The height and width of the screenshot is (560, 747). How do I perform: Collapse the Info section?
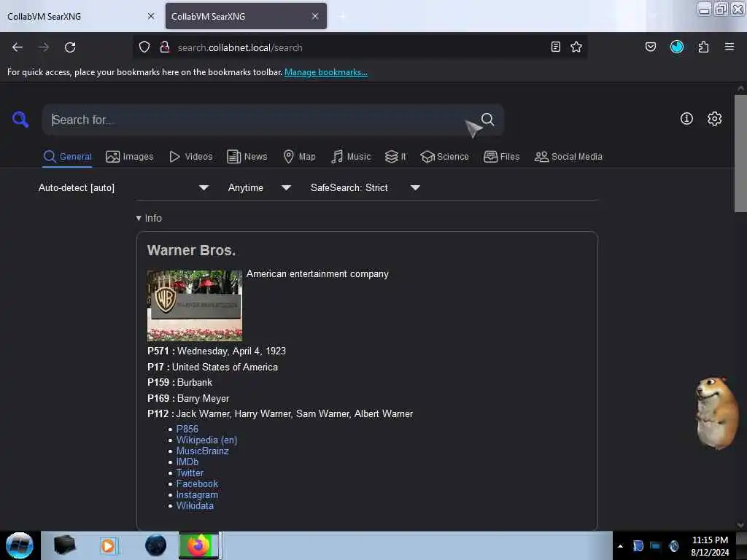click(x=149, y=218)
